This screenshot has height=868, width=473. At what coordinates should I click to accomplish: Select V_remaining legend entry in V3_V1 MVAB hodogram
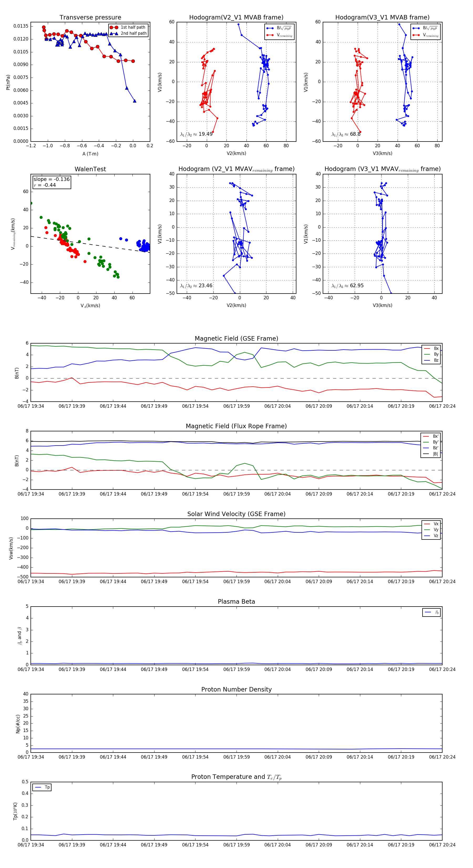click(x=425, y=35)
